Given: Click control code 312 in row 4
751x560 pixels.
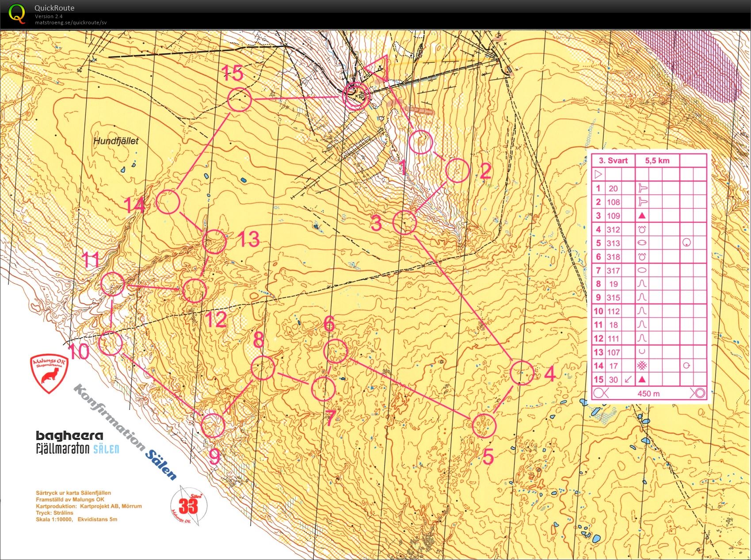Looking at the screenshot, I should [614, 229].
